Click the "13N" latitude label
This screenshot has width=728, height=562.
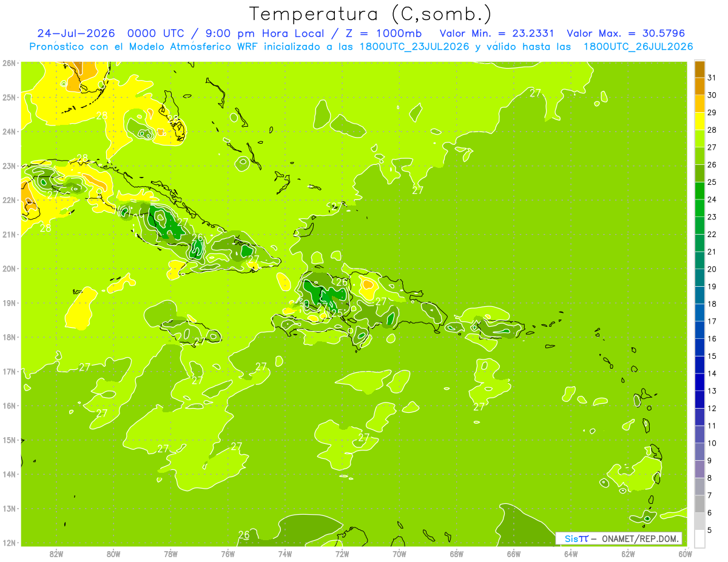pos(8,508)
